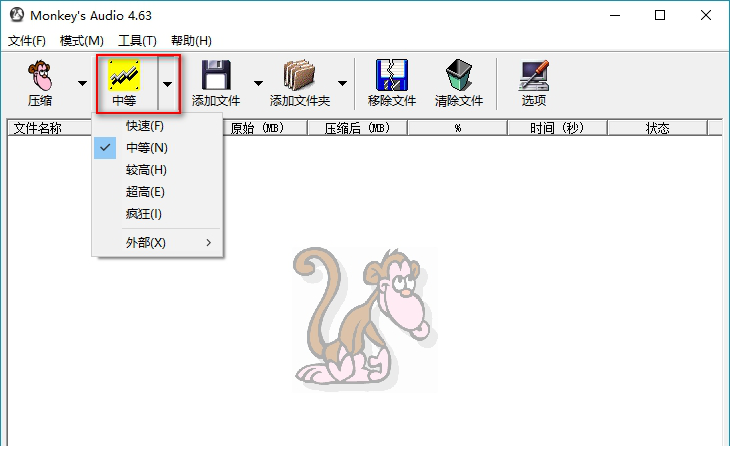The width and height of the screenshot is (730, 463).
Task: Click the 压缩 (Compress) monkey icon
Action: (40, 77)
